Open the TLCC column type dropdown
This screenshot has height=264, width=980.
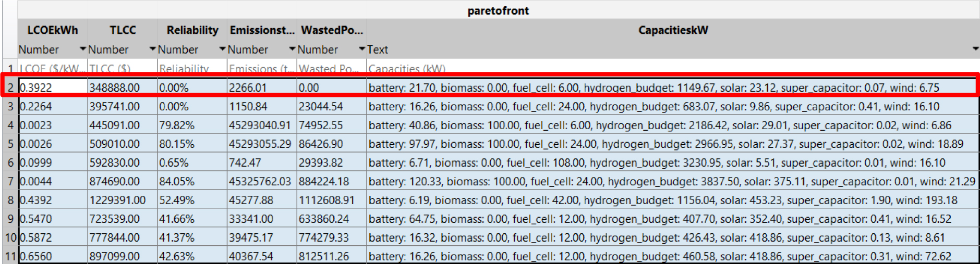[x=152, y=49]
